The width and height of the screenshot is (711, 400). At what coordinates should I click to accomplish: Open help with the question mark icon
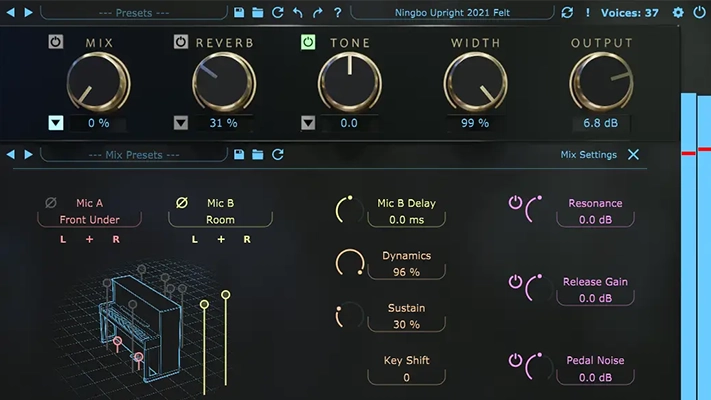click(x=337, y=12)
